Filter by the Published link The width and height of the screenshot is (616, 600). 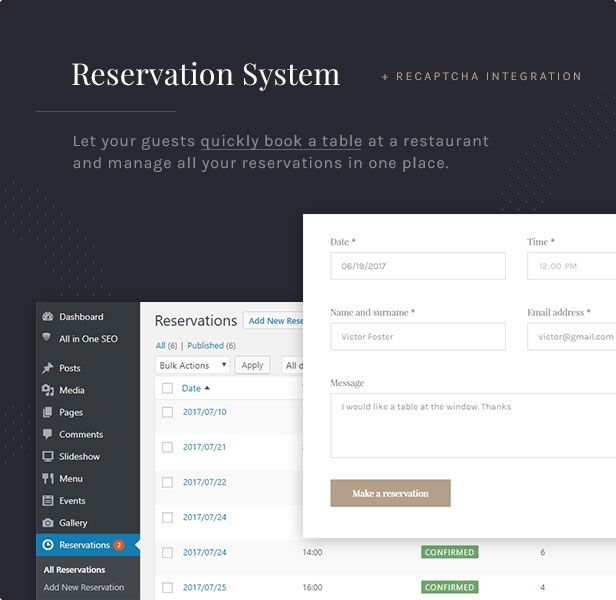[x=206, y=345]
